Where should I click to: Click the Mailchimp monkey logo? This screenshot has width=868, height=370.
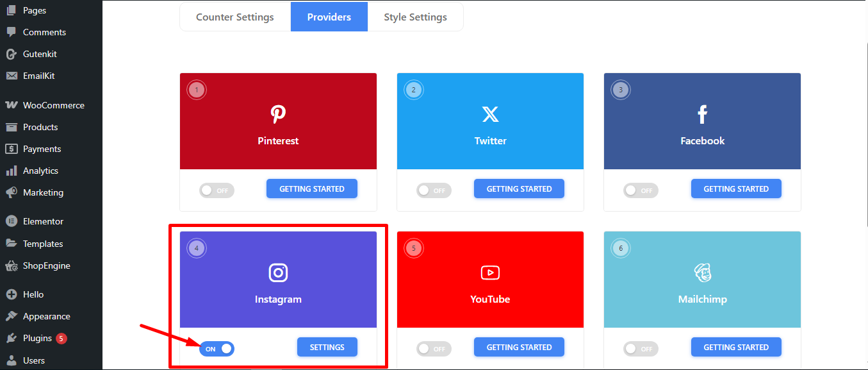(x=702, y=273)
